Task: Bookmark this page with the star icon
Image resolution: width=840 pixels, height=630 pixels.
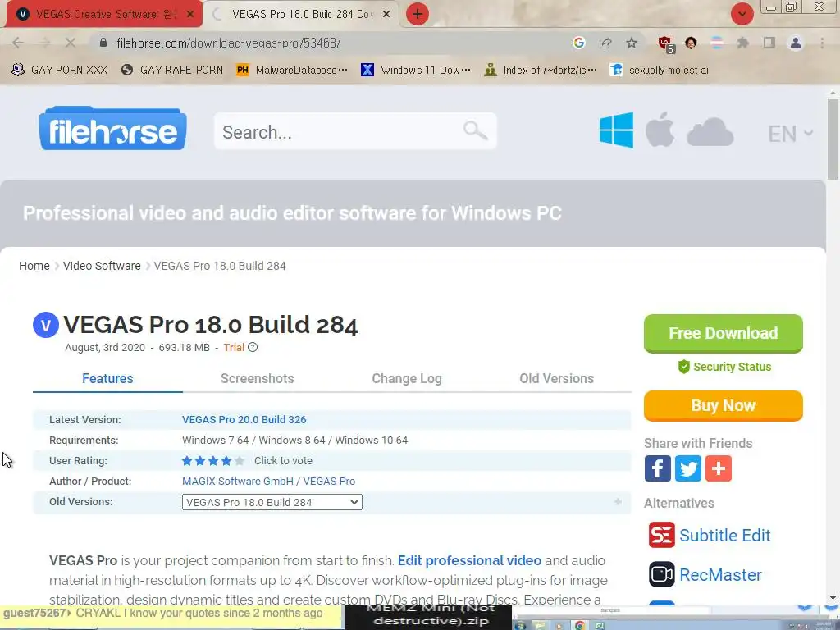Action: [x=632, y=43]
